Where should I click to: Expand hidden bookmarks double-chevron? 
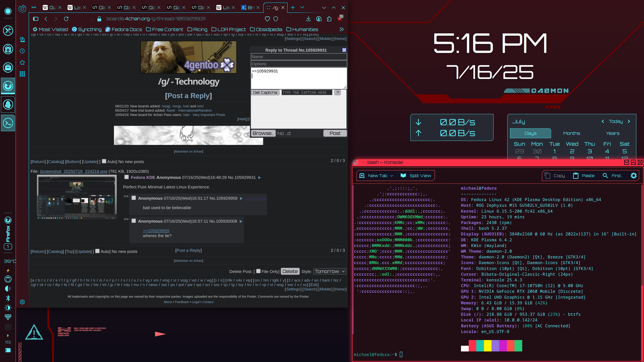pos(342,30)
